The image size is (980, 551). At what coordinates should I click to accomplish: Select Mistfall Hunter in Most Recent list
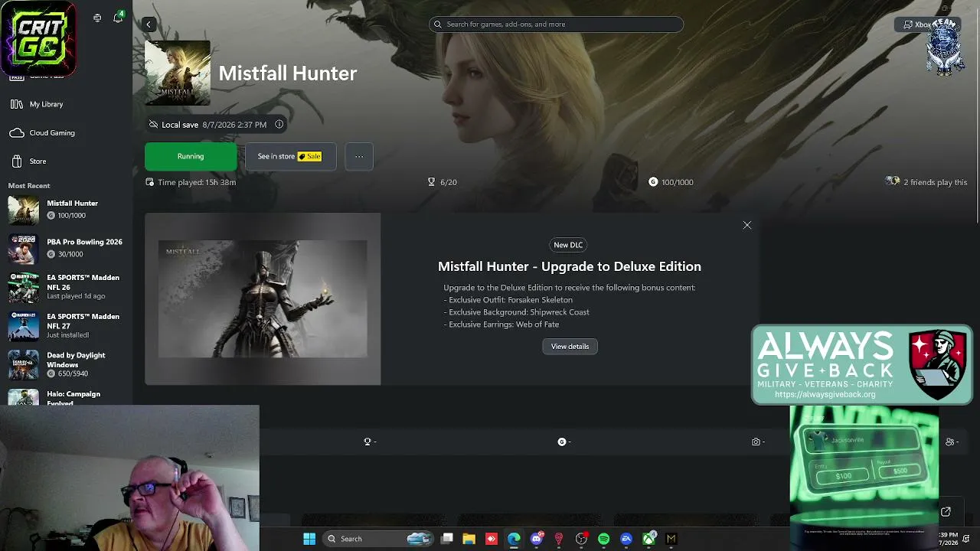(66, 209)
